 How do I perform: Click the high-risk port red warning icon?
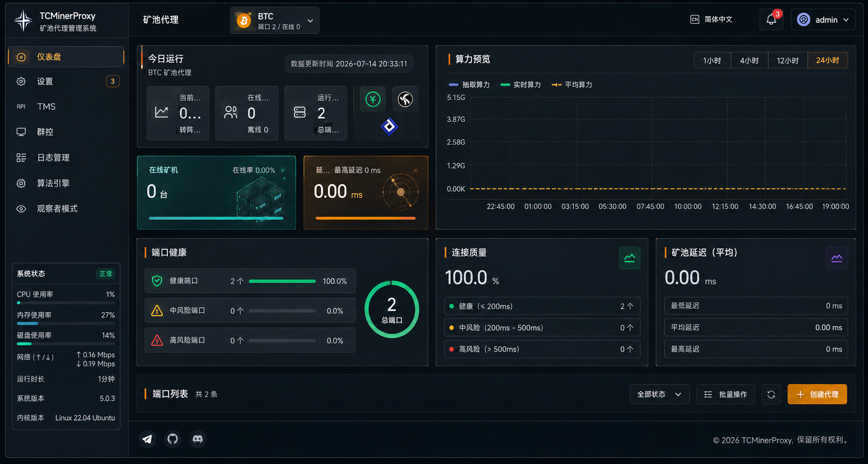(157, 340)
